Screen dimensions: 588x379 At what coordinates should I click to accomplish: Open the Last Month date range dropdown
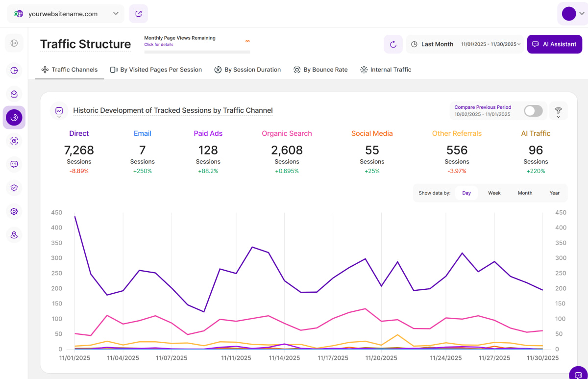[465, 44]
